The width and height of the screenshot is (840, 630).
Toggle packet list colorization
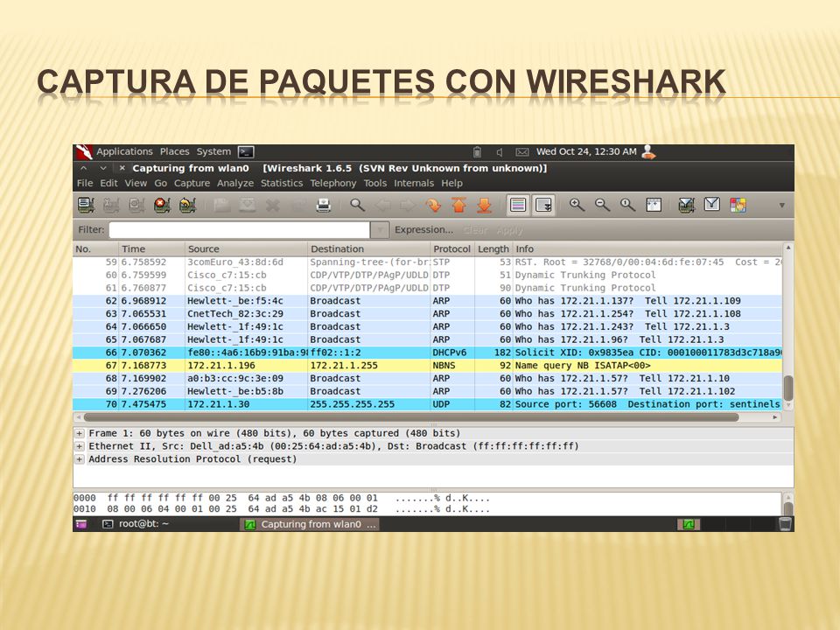tap(518, 205)
